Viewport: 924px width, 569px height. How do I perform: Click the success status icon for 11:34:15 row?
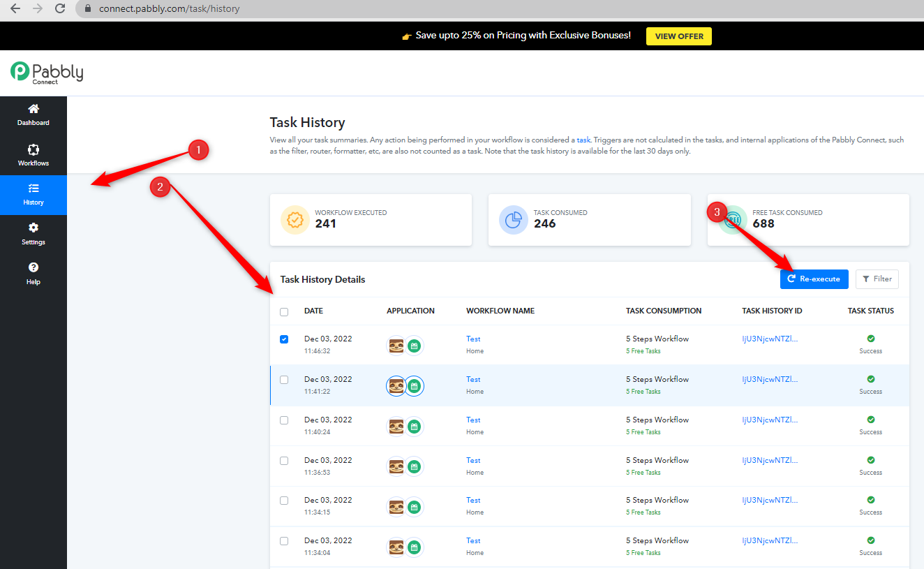[871, 500]
